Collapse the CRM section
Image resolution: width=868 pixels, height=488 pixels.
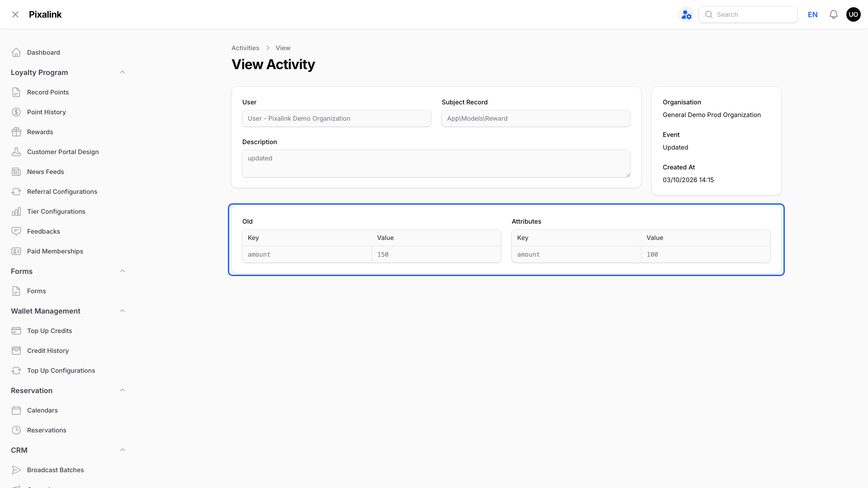(123, 450)
